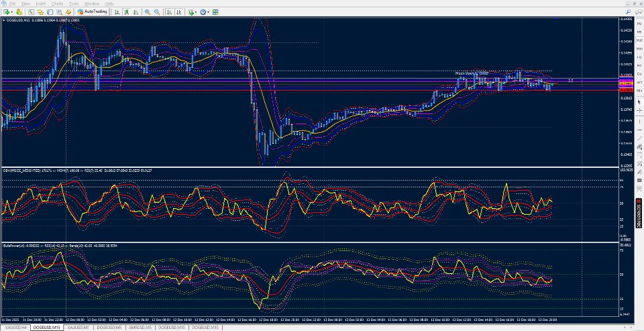Click the Week Open label on chart

tap(471, 73)
